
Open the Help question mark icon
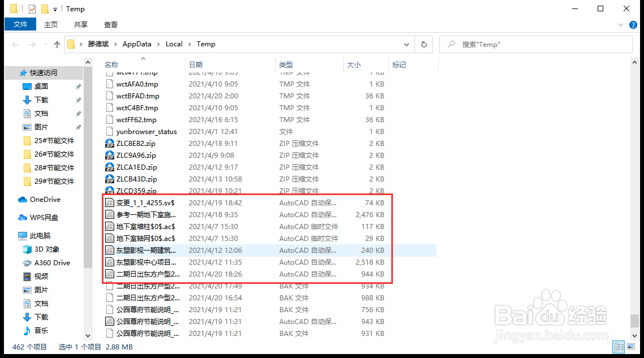633,25
